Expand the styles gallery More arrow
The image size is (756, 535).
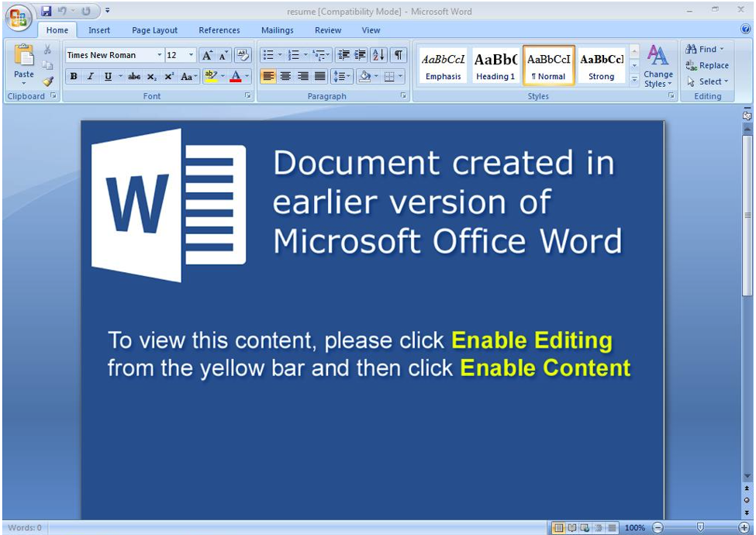coord(634,78)
